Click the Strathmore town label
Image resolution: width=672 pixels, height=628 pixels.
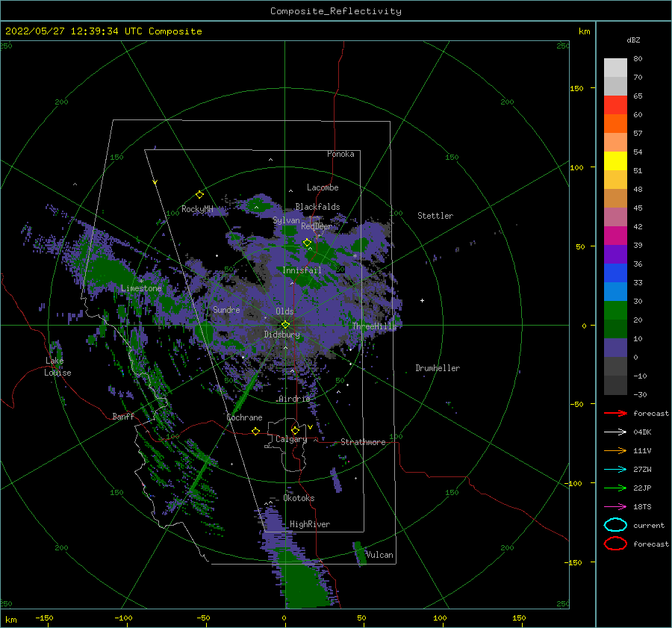[x=363, y=442]
